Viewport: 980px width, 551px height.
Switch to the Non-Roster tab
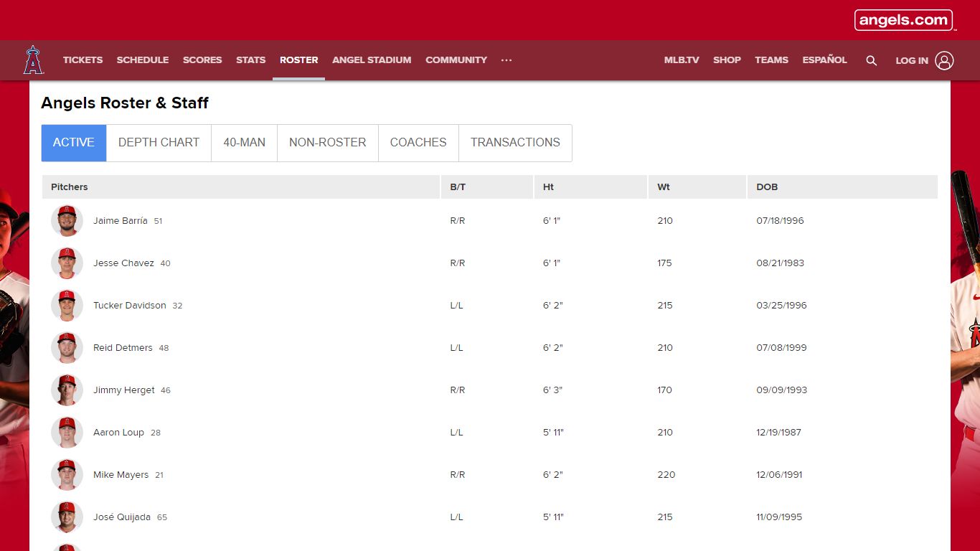click(328, 143)
